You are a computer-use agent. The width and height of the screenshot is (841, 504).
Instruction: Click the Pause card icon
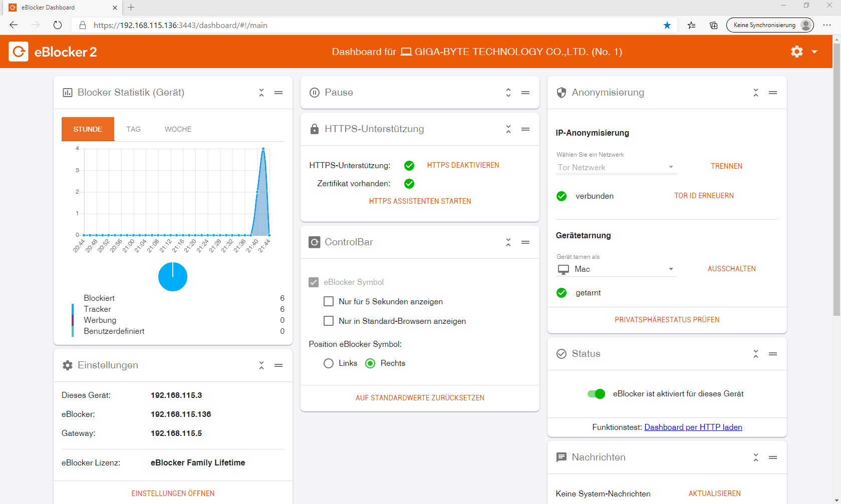[315, 93]
